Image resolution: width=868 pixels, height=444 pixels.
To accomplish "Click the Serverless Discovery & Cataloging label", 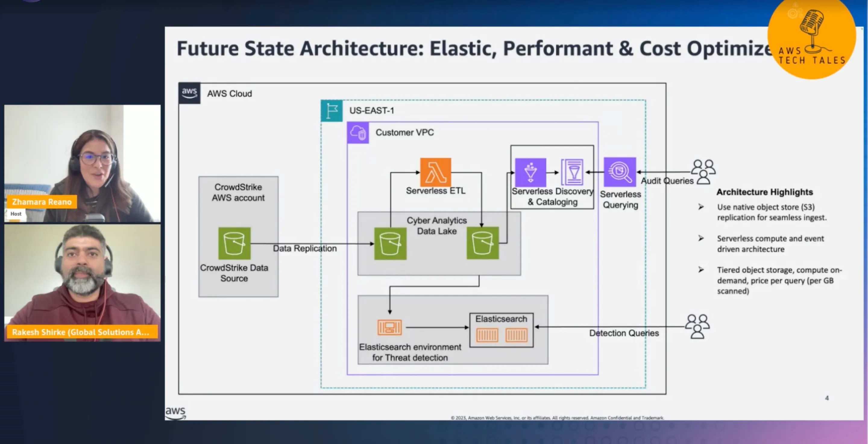I will (x=553, y=197).
